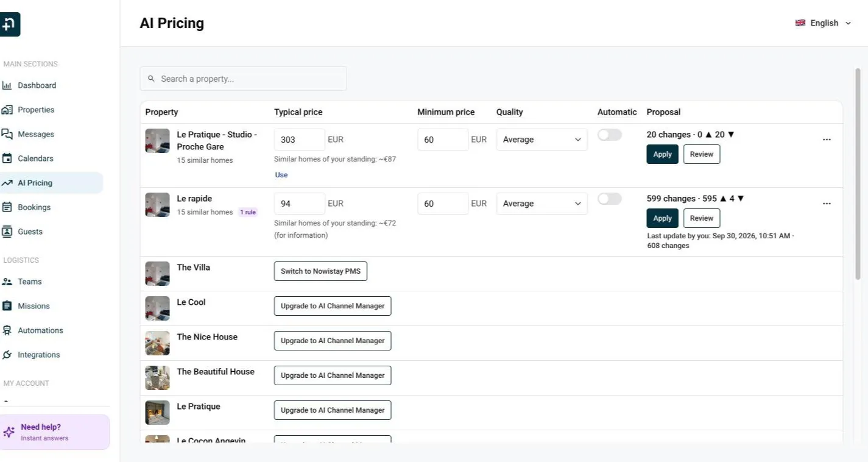The width and height of the screenshot is (868, 462).
Task: Enable Automatic pricing for Le Pratique Studio
Action: point(610,135)
